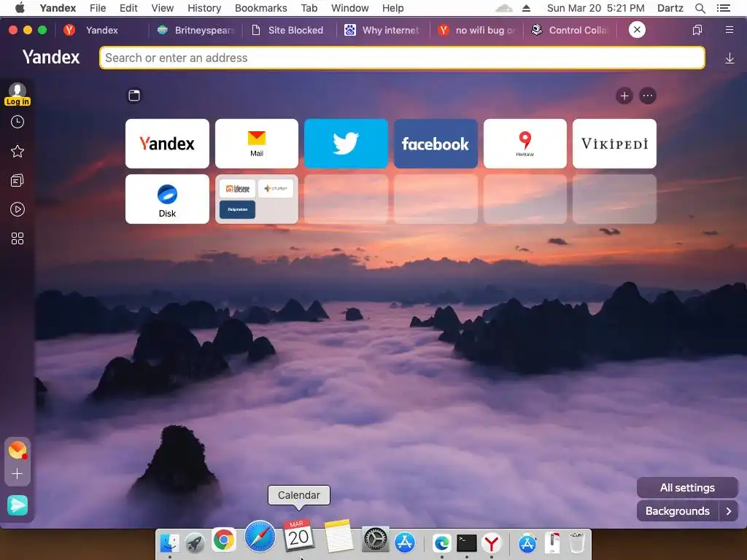Open tile options three-dot button
747x560 pixels.
[648, 96]
